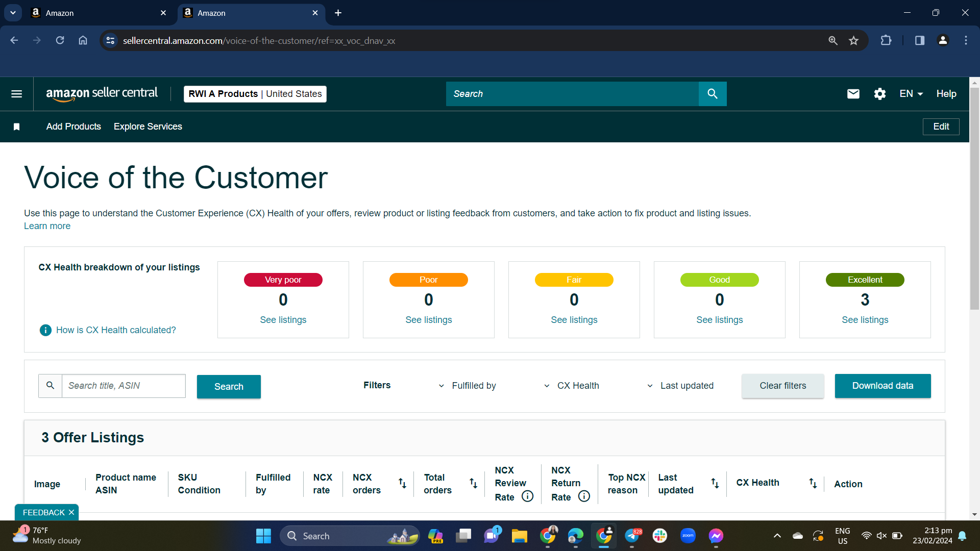Open Chrome three-dot menu

966,40
